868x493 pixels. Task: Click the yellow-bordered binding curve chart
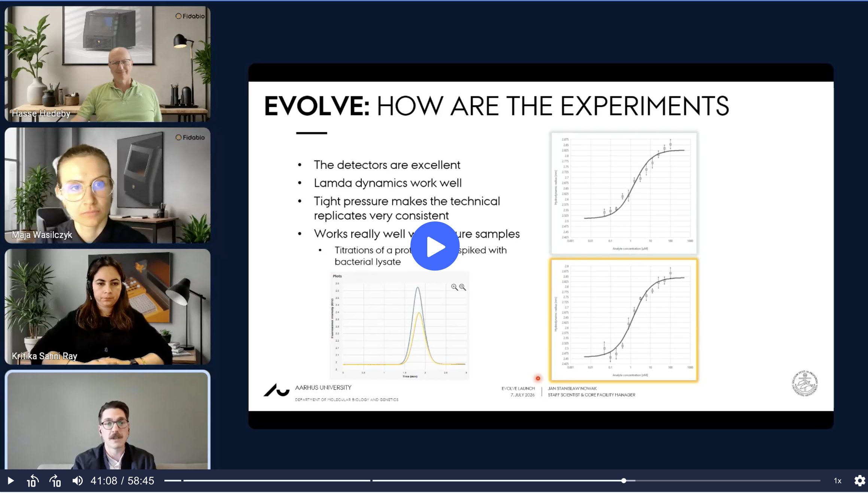623,320
